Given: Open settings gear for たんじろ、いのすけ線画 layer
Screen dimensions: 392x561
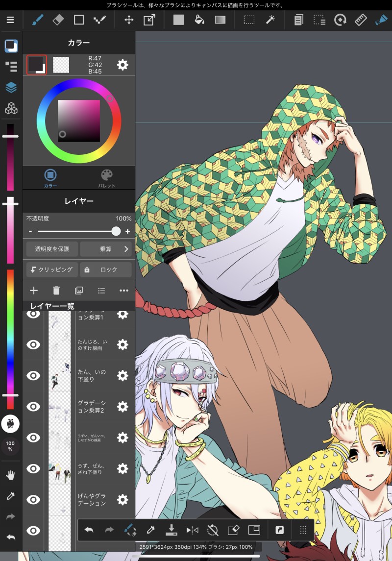Looking at the screenshot, I should coord(122,344).
